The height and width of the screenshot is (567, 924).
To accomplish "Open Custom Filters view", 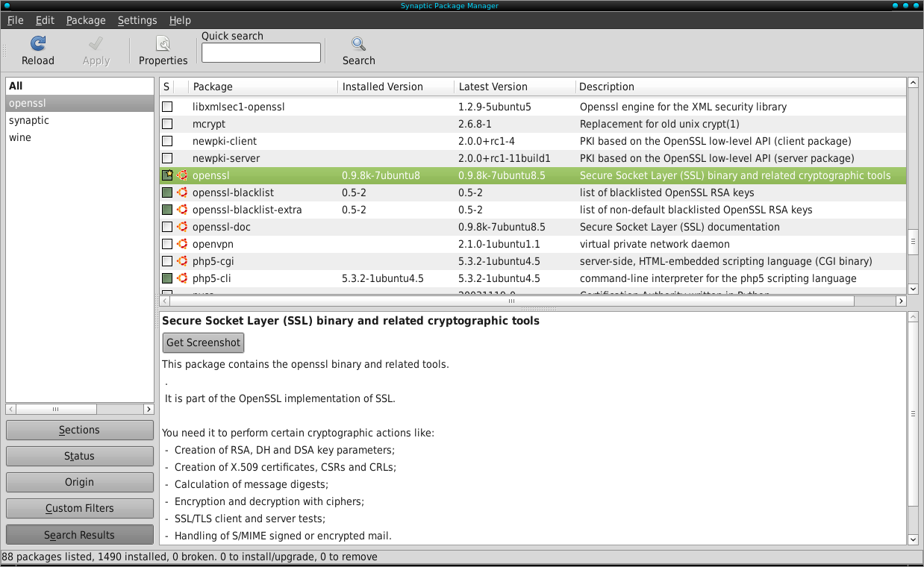I will tap(79, 508).
